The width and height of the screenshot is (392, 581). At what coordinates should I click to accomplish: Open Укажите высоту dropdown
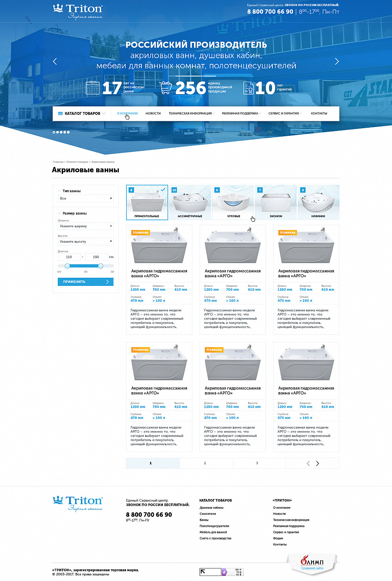(x=86, y=242)
